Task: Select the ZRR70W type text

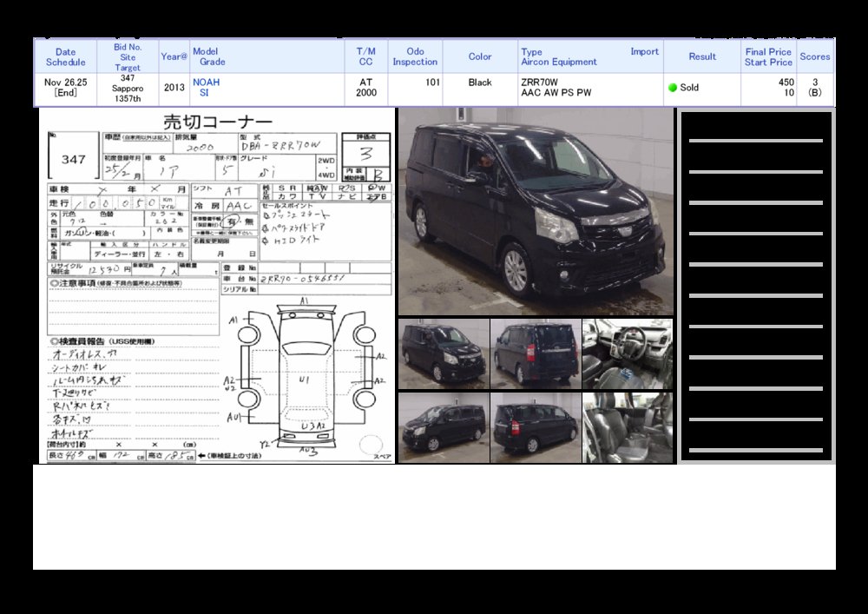Action: [539, 82]
